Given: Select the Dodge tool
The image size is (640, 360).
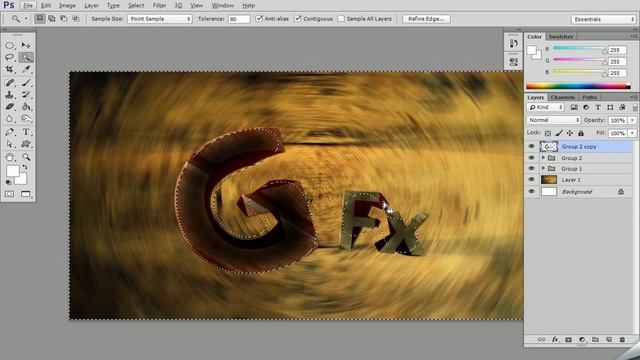Looking at the screenshot, I should click(26, 119).
